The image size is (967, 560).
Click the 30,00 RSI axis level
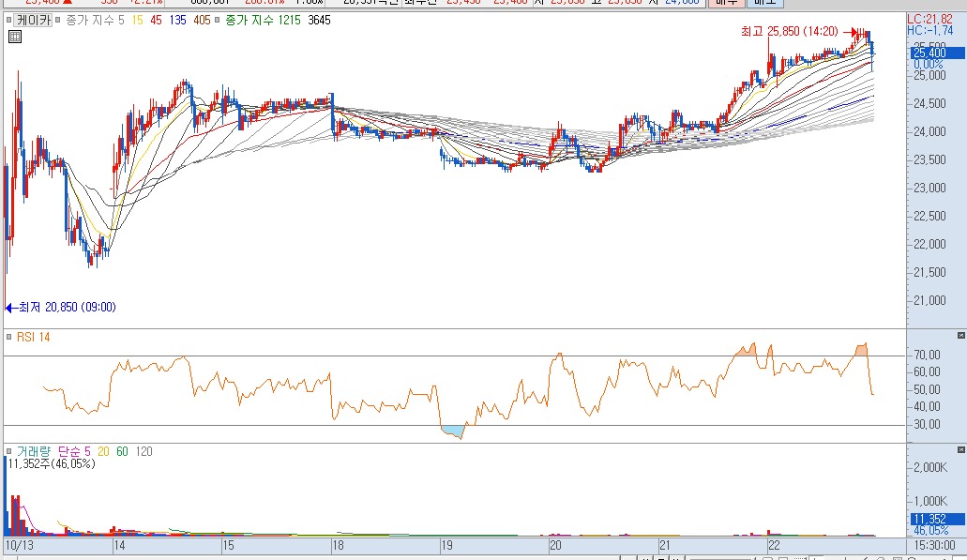(x=927, y=424)
